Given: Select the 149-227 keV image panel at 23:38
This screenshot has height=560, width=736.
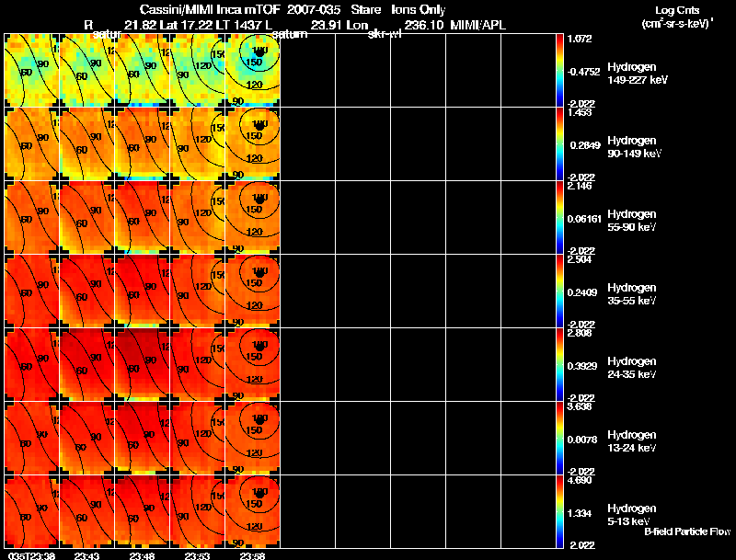Looking at the screenshot, I should pyautogui.click(x=32, y=70).
